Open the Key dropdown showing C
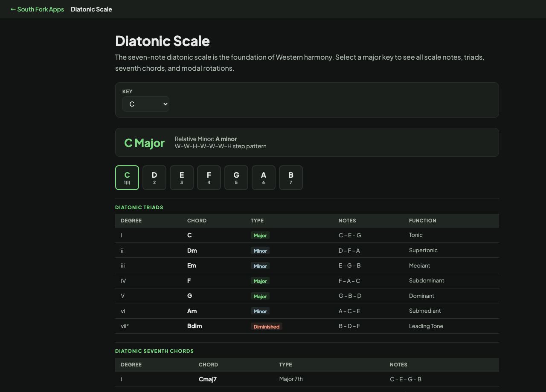546x392 pixels. pyautogui.click(x=146, y=104)
